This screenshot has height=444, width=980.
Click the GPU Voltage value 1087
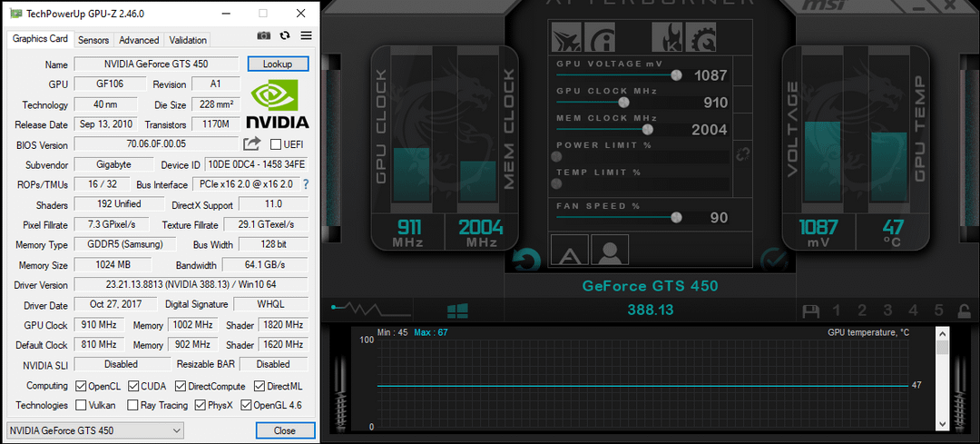click(x=710, y=76)
